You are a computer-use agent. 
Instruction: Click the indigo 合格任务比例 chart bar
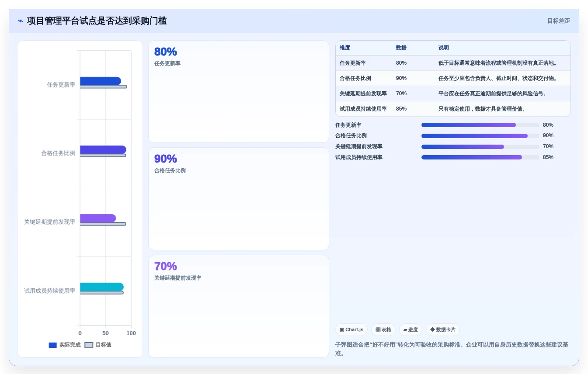tap(103, 149)
